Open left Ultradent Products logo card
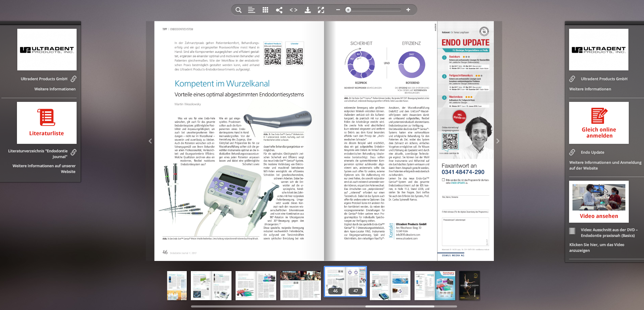644x310 pixels. coord(47,49)
